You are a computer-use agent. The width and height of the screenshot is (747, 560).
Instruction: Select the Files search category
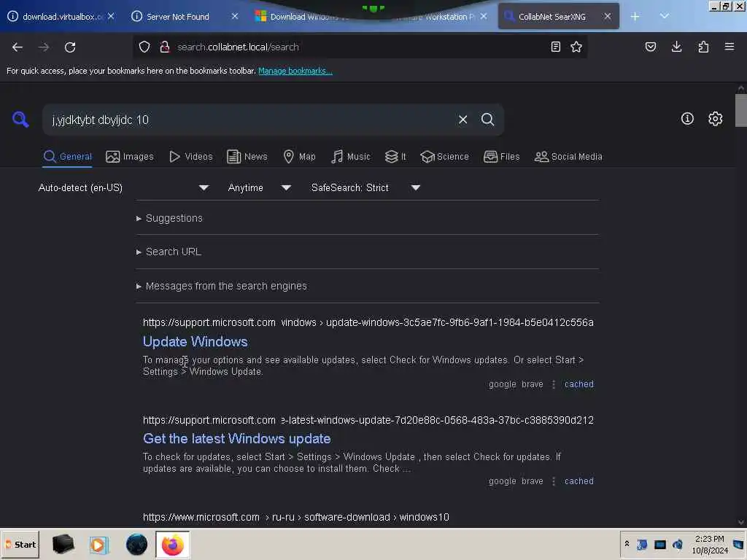(x=501, y=157)
